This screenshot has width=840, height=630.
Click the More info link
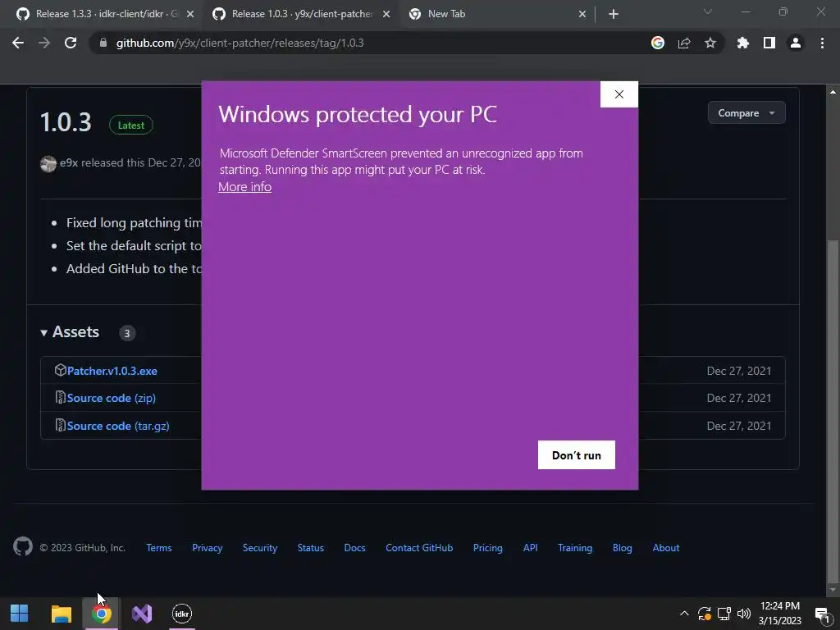coord(244,187)
